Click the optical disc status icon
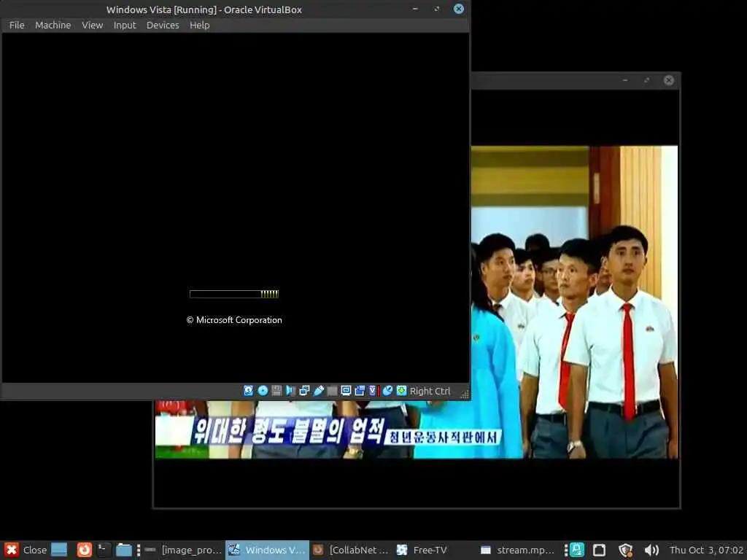This screenshot has height=560, width=747. click(263, 391)
